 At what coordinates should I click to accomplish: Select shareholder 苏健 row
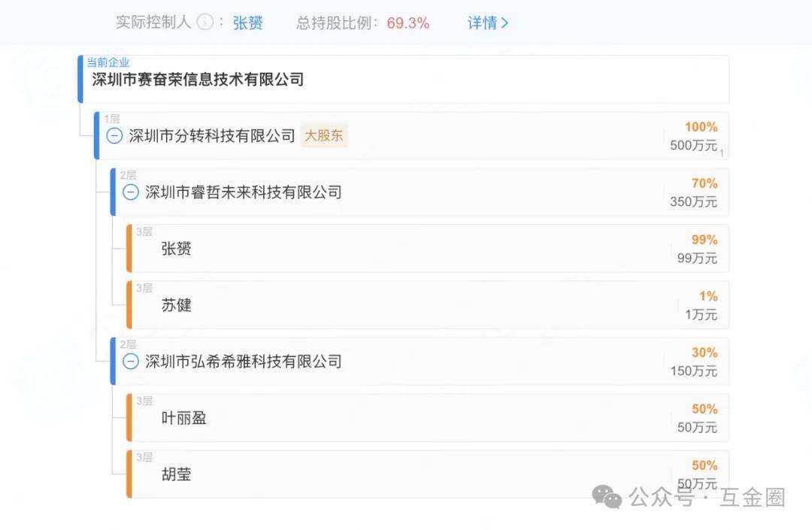[x=177, y=305]
